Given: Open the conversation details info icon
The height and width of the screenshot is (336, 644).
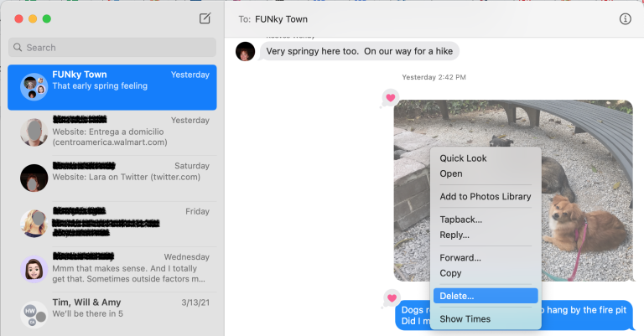Looking at the screenshot, I should click(625, 19).
